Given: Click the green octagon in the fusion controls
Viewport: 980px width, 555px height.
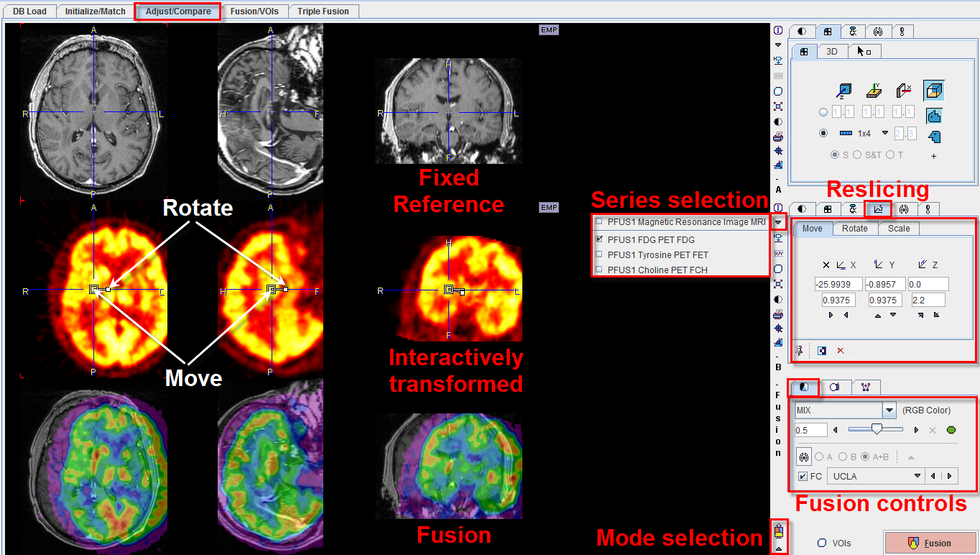Looking at the screenshot, I should pyautogui.click(x=951, y=430).
